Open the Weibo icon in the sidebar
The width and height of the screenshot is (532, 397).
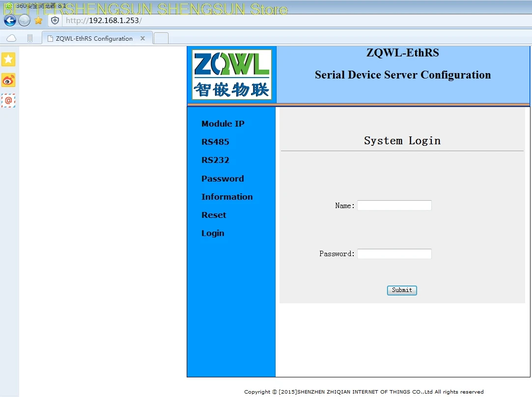tap(8, 80)
